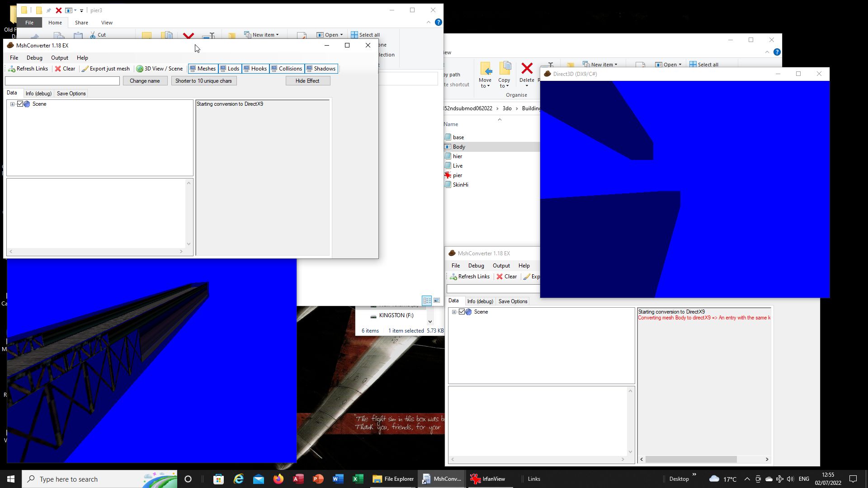The image size is (868, 488).
Task: Open the Debug menu in front MshConverter
Action: pos(34,58)
